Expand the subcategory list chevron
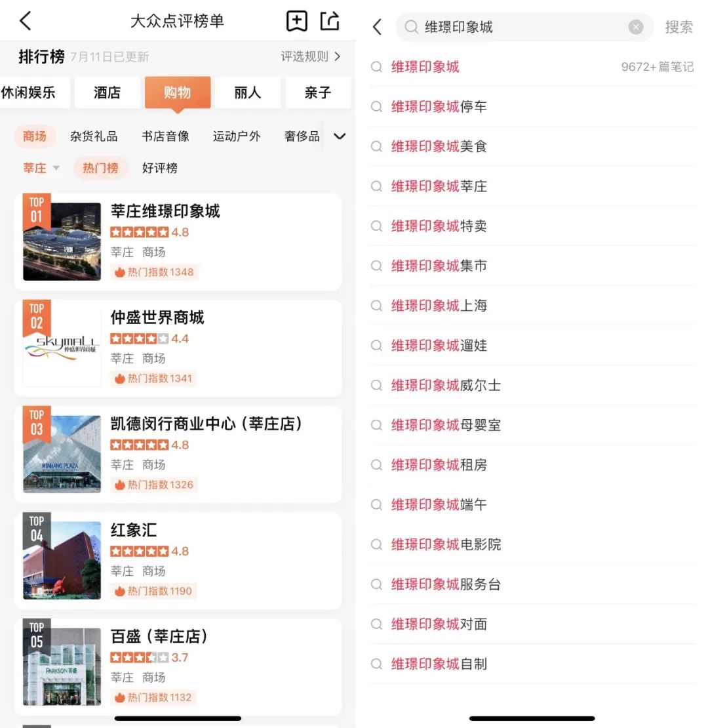The width and height of the screenshot is (708, 728). pyautogui.click(x=340, y=136)
